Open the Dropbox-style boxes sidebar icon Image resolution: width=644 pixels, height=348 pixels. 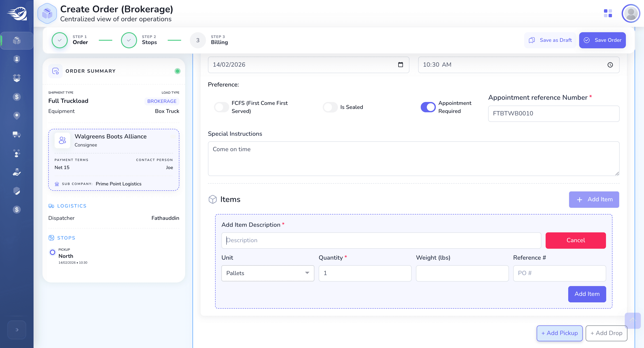pos(17,78)
